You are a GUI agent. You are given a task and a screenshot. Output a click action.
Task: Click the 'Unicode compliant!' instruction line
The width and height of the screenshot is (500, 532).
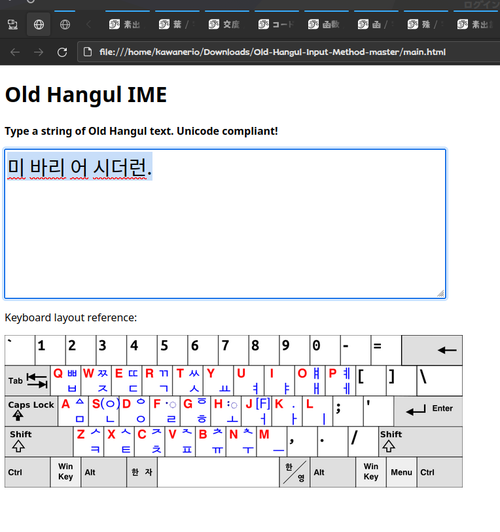(x=141, y=131)
